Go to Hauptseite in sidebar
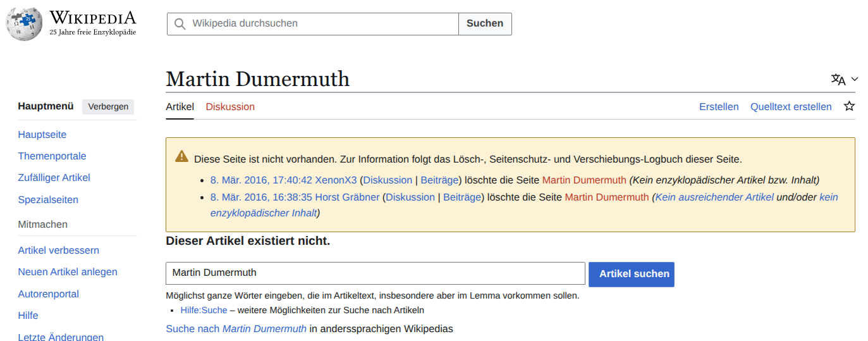Viewport: 868px width, 341px height. [x=42, y=135]
